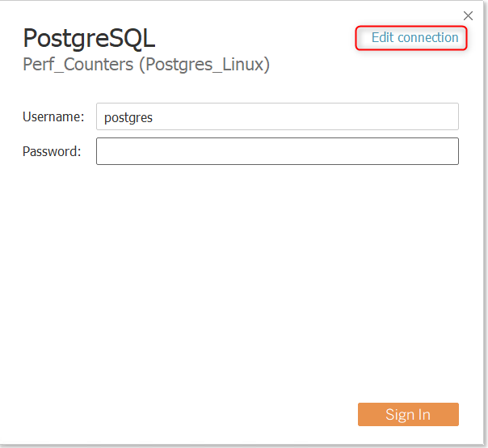Place cursor on the 'postgres' username text

128,118
